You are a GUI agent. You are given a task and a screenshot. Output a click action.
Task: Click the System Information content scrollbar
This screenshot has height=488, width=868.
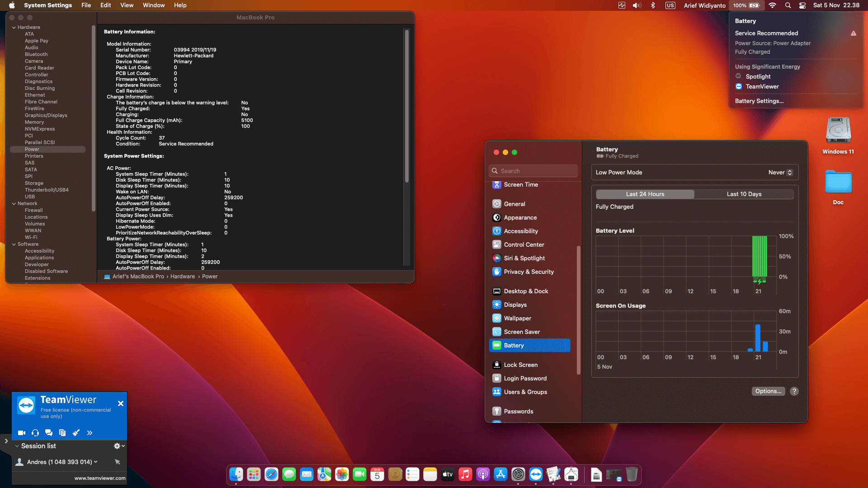(x=407, y=106)
